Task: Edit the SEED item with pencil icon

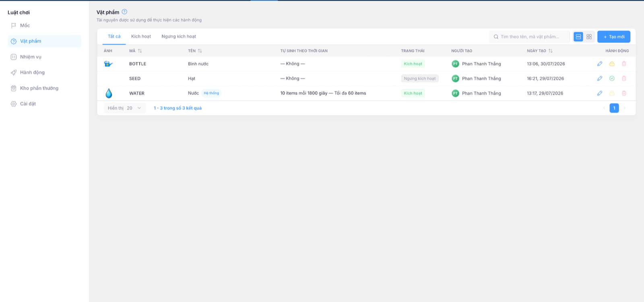Action: 600,79
